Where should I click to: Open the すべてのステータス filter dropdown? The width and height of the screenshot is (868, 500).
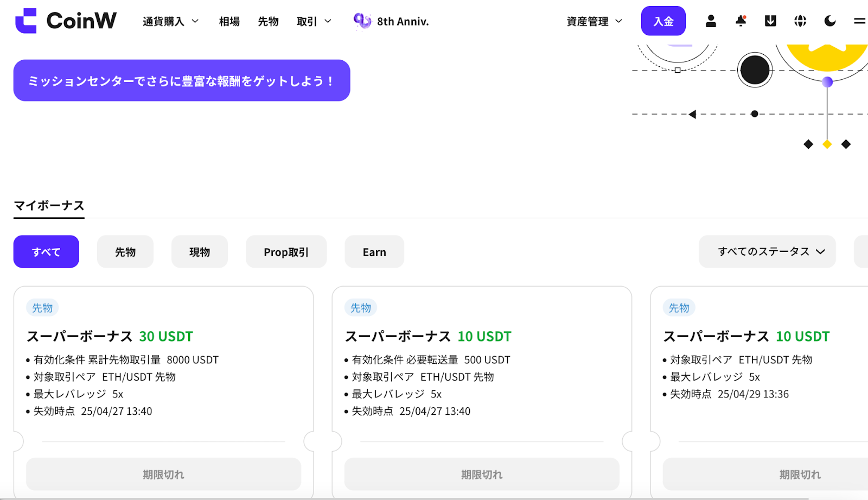click(x=767, y=251)
